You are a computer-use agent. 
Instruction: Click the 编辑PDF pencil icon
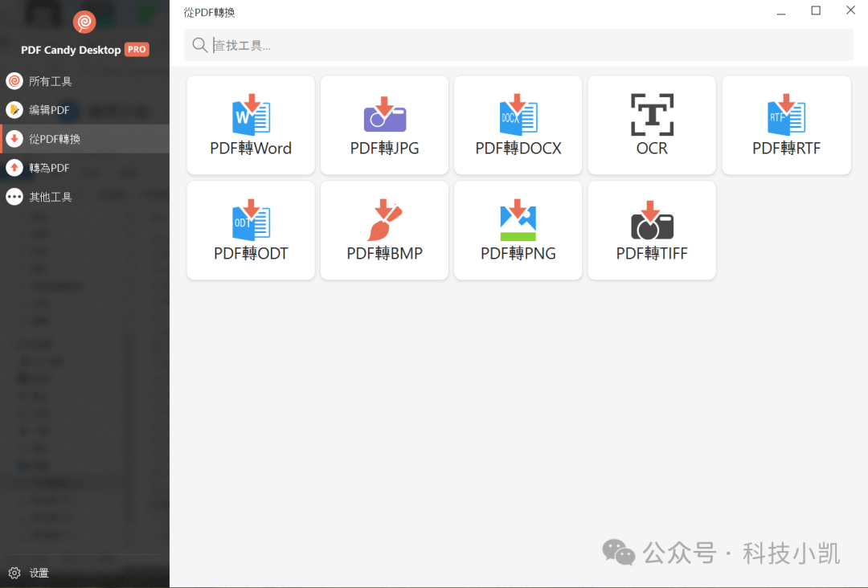click(x=14, y=110)
